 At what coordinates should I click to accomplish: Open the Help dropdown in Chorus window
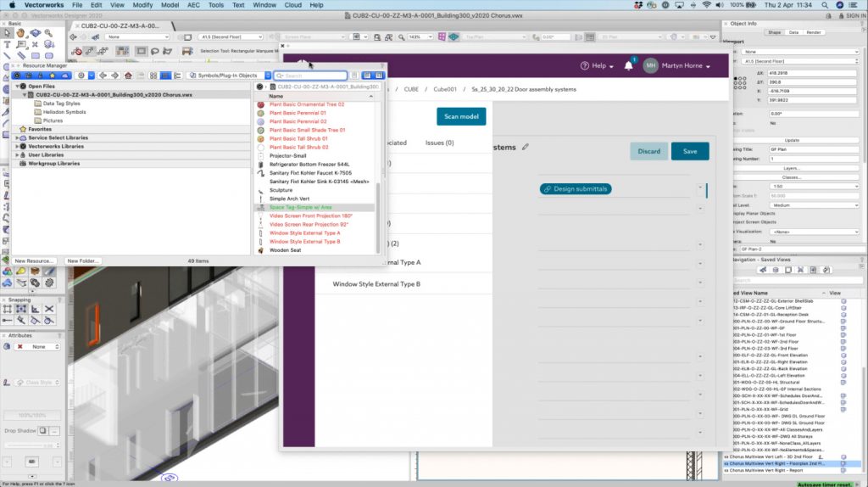tap(598, 65)
